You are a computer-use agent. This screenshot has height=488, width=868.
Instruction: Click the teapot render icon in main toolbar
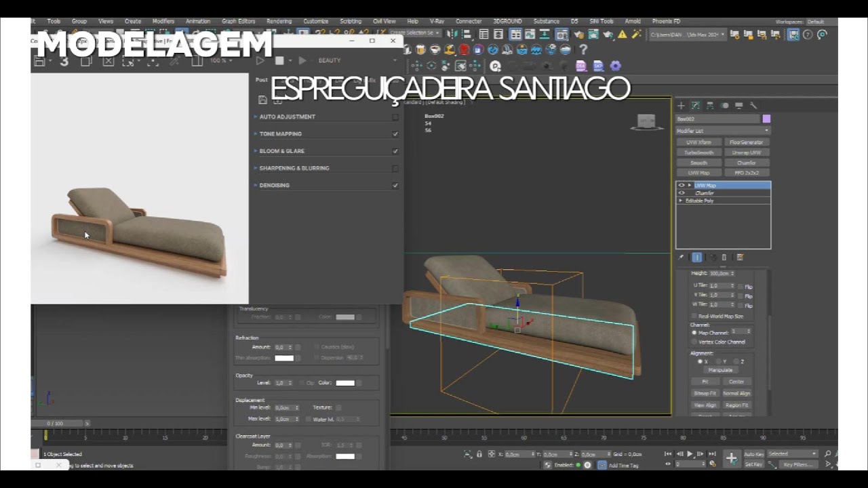[x=608, y=35]
